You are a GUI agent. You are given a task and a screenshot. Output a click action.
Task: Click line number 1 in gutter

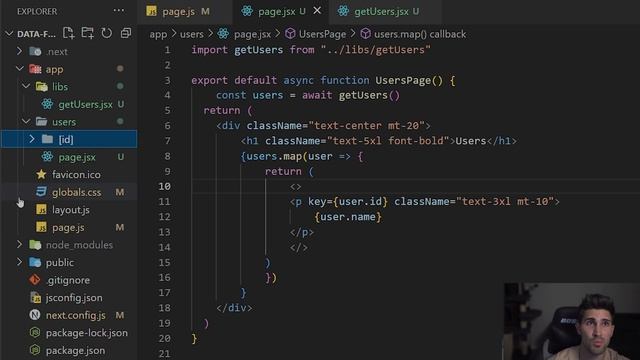click(167, 50)
